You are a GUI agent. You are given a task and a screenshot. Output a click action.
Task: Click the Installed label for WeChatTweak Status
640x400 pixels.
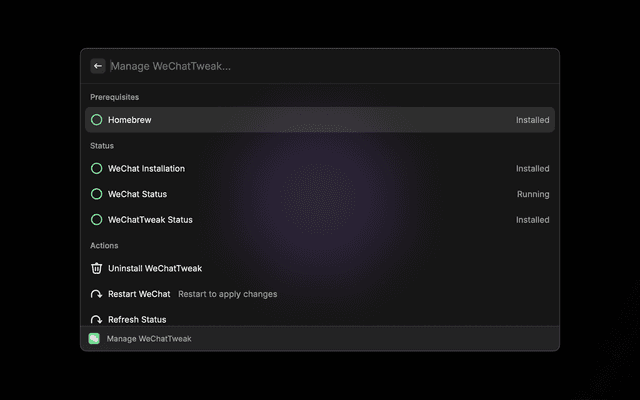point(532,220)
